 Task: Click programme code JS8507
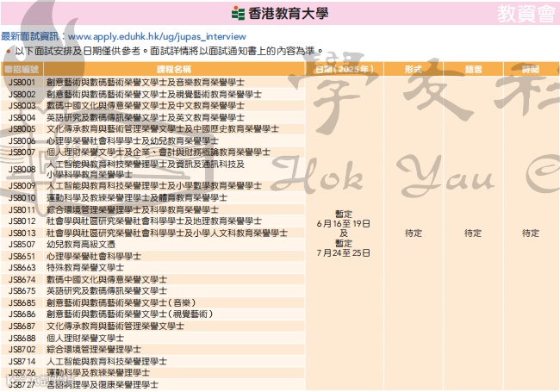(x=22, y=244)
